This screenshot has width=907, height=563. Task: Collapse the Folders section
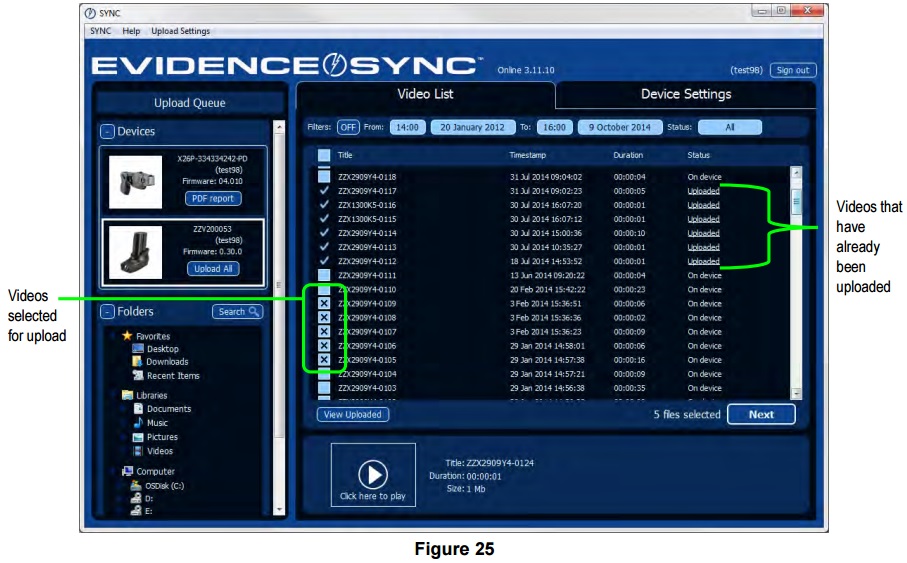pyautogui.click(x=107, y=312)
